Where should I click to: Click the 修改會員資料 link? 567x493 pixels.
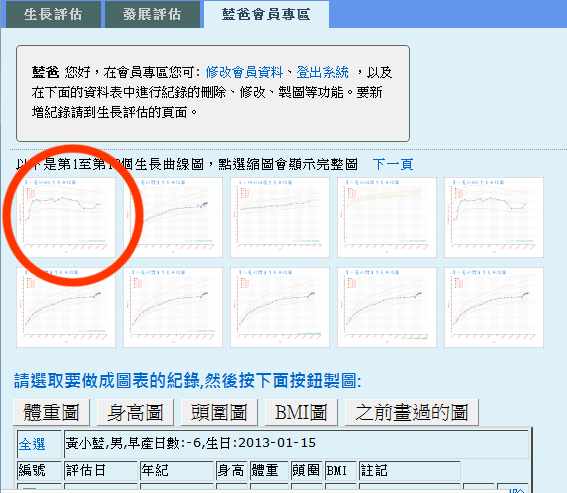pyautogui.click(x=244, y=72)
